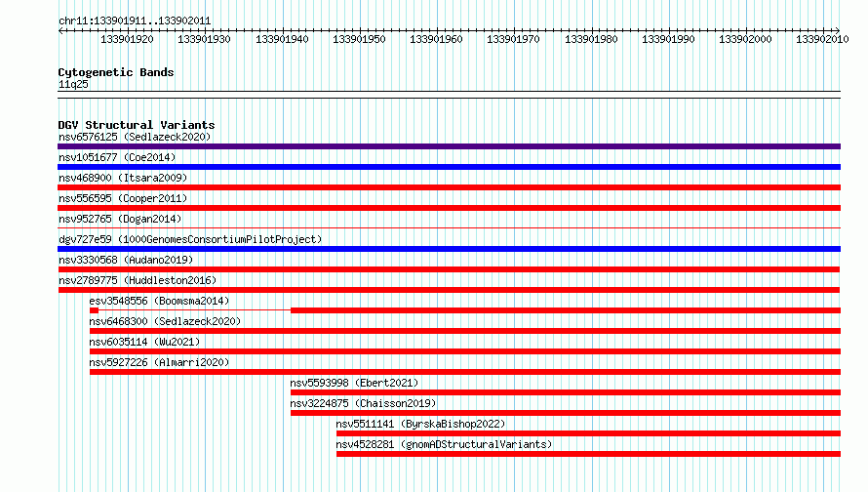Click the chr11:133901911..133902011 region label
868x492 pixels.
coord(135,21)
